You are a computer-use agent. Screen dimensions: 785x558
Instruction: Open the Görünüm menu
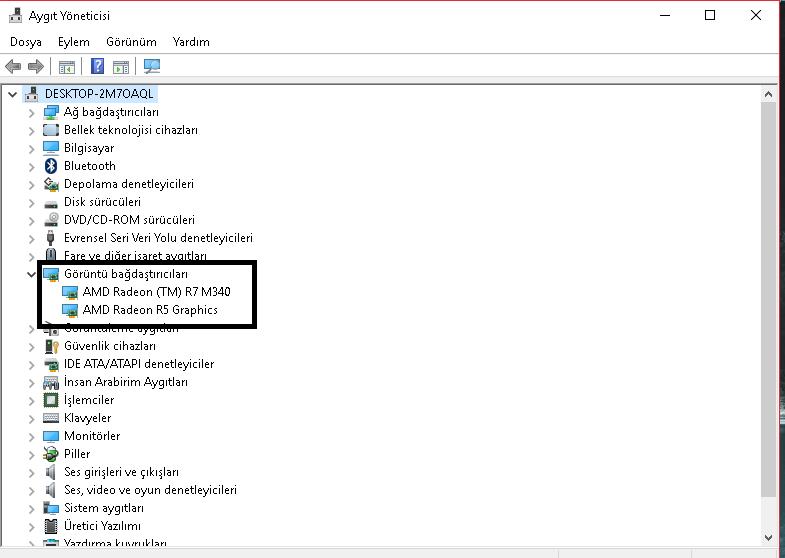click(131, 42)
